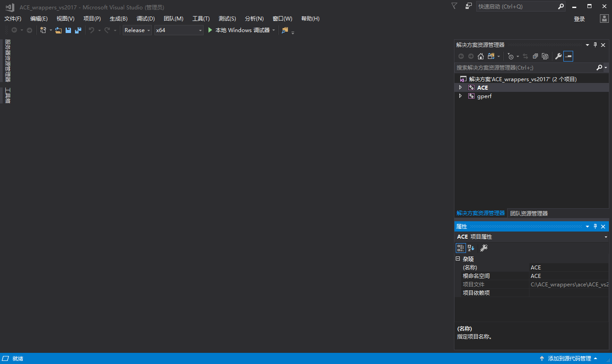Click the Quick Launch search magnifier icon
The image size is (612, 364).
pyautogui.click(x=561, y=6)
